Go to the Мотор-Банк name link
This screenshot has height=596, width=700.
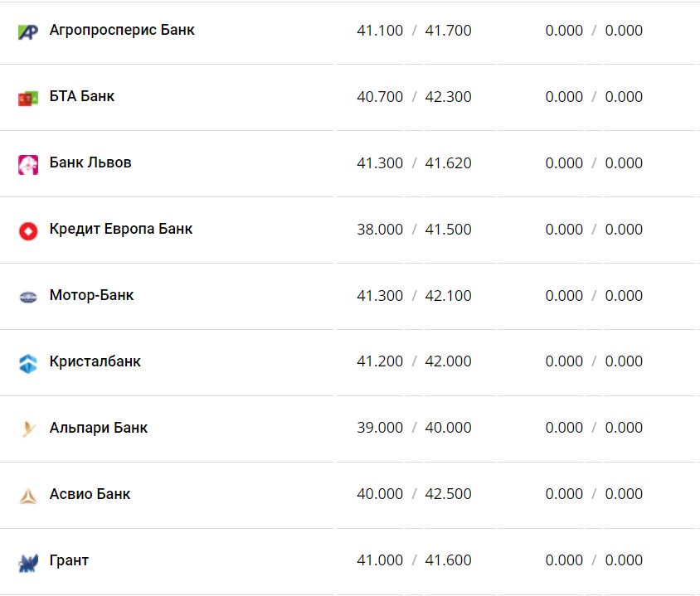91,295
